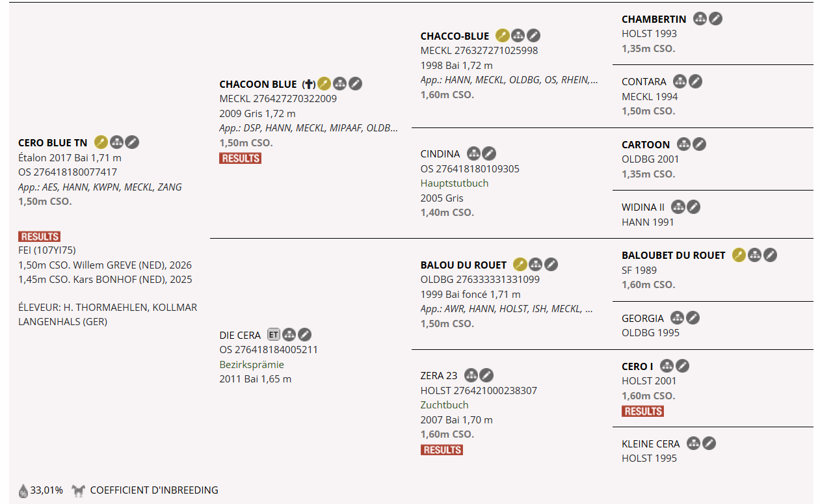Open the pedigree tree icon for CHACOON BLUE
The width and height of the screenshot is (820, 504).
[x=339, y=84]
